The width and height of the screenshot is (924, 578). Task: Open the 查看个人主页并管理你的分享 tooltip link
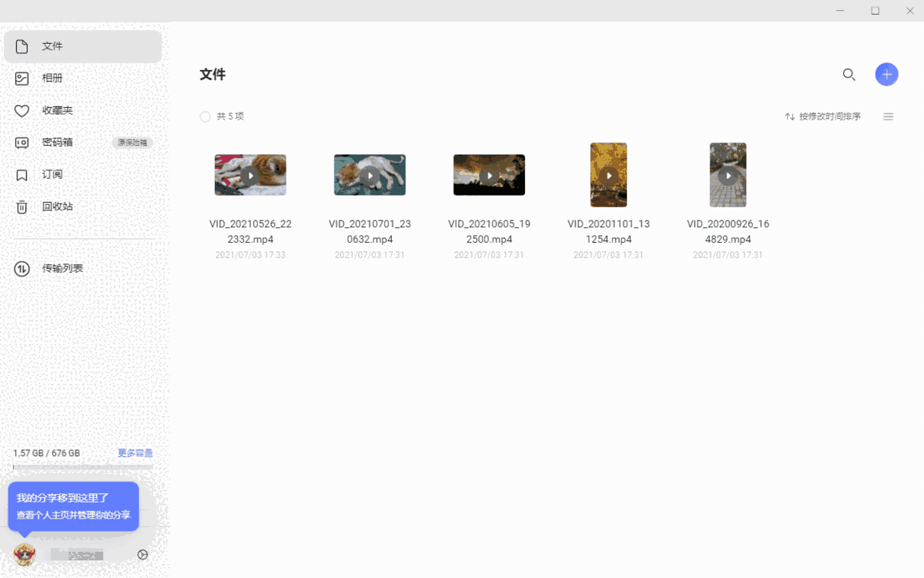click(x=73, y=516)
